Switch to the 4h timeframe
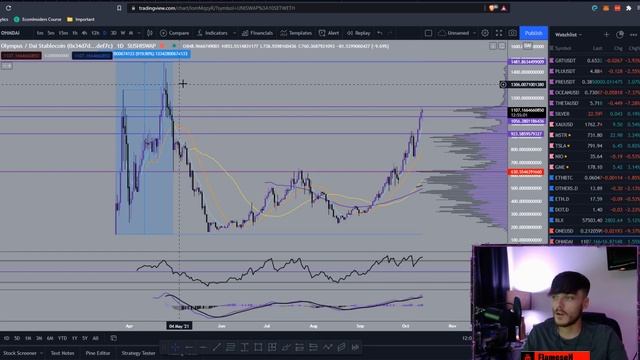Viewport: 640px width, 360px height. (x=84, y=33)
